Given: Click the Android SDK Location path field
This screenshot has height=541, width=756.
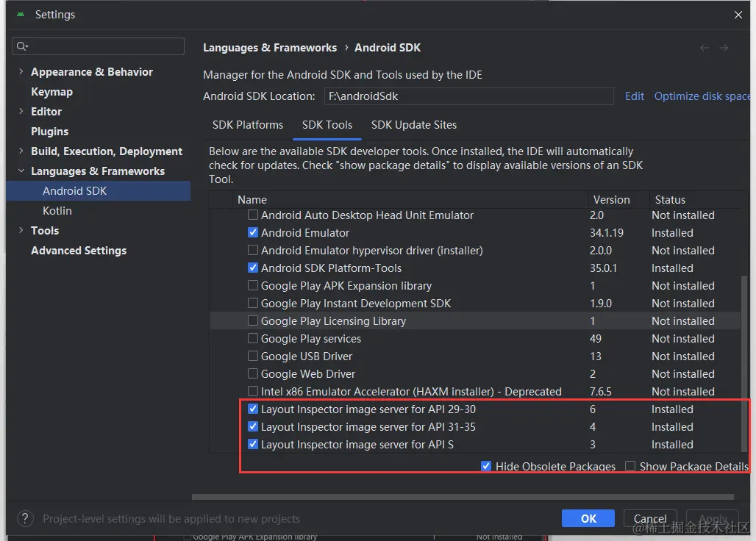Looking at the screenshot, I should [x=468, y=96].
